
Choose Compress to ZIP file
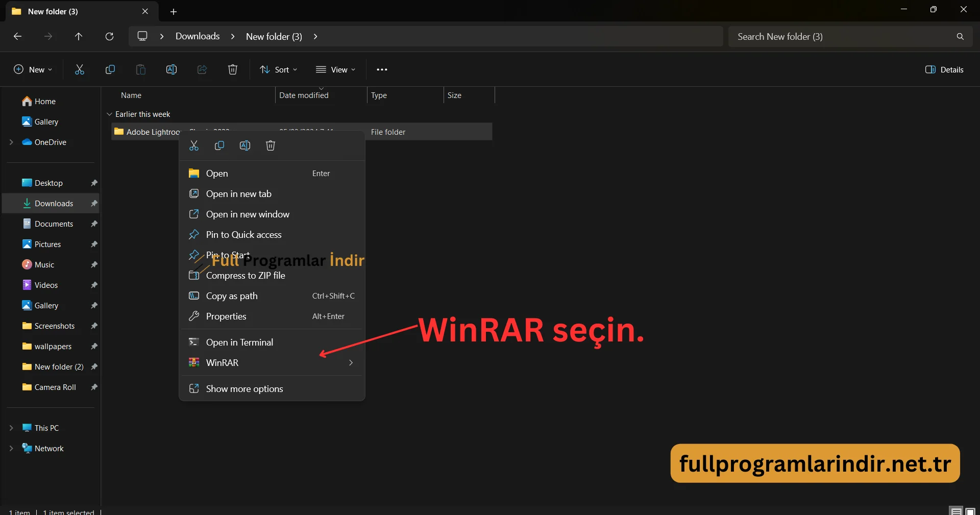point(272,276)
